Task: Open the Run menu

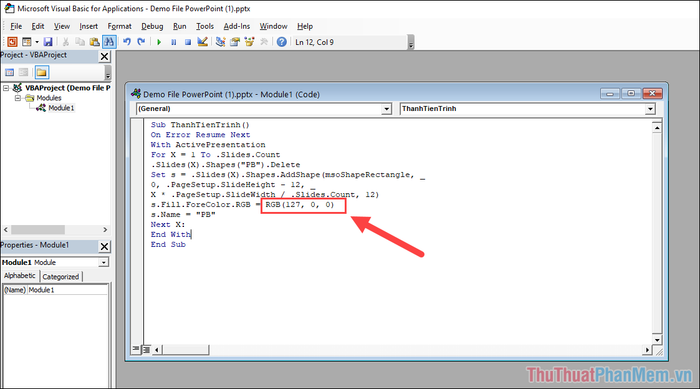Action: tap(179, 26)
